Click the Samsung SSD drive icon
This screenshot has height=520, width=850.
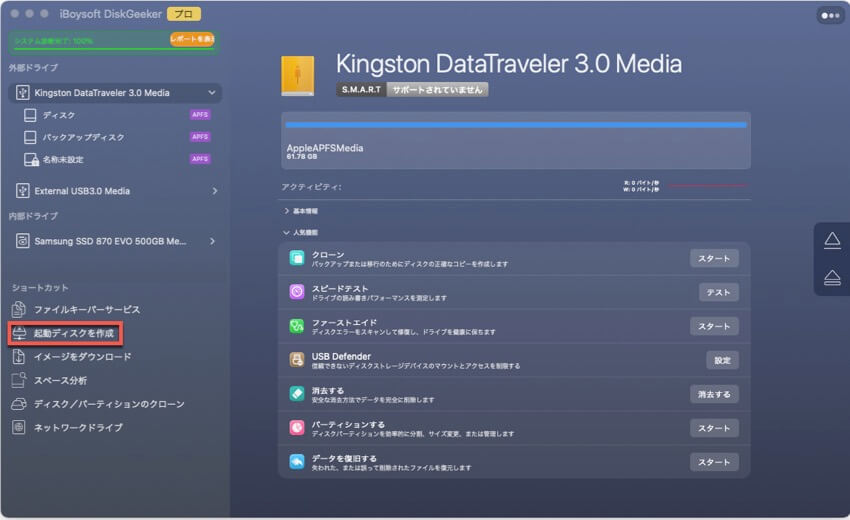click(x=22, y=241)
